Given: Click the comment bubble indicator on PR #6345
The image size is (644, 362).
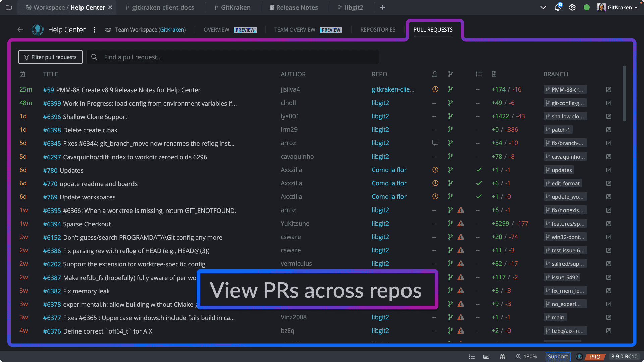Looking at the screenshot, I should pyautogui.click(x=435, y=143).
